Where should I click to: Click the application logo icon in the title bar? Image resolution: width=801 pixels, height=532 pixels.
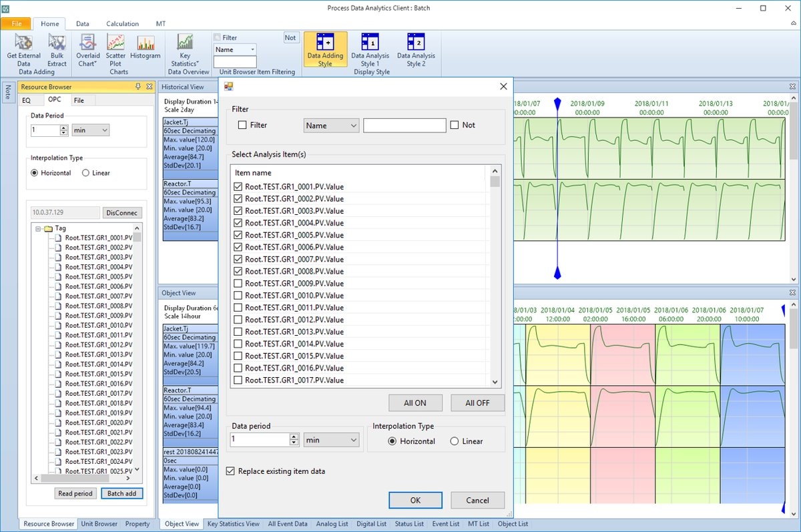click(x=6, y=8)
